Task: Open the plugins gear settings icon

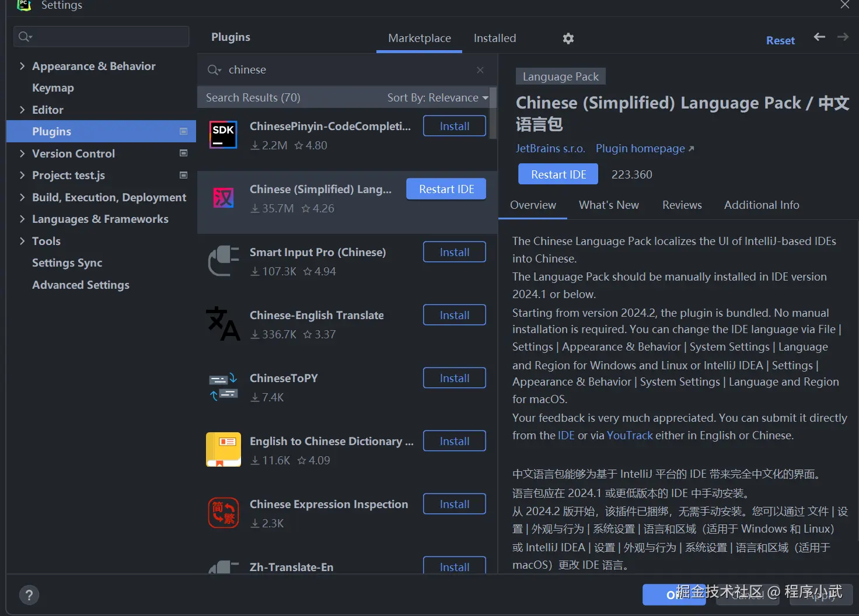Action: (568, 38)
